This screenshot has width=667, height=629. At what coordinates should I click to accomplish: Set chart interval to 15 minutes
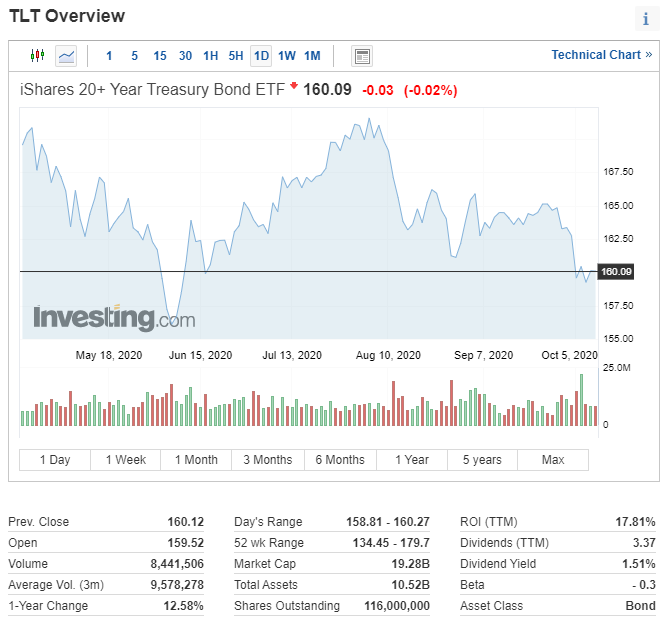pos(160,56)
